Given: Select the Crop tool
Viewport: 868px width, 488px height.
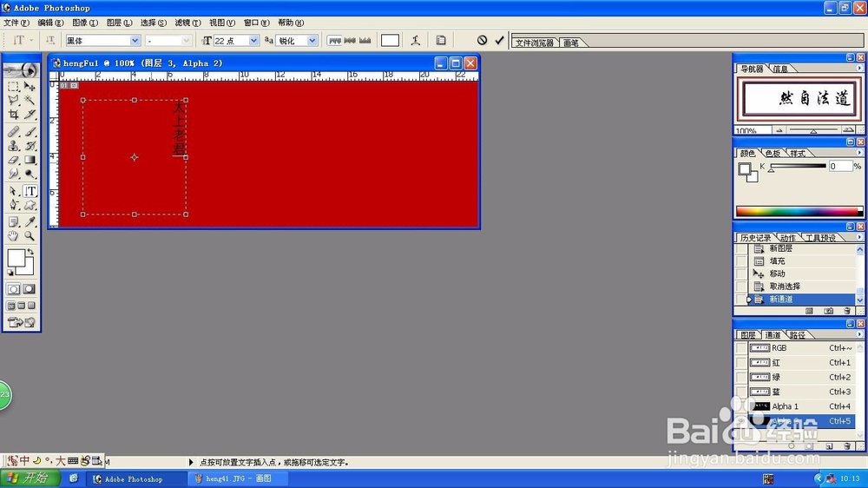Looking at the screenshot, I should pyautogui.click(x=13, y=114).
